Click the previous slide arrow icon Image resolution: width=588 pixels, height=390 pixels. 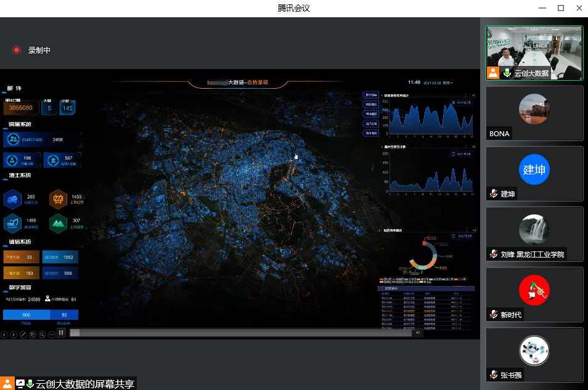pos(4,335)
